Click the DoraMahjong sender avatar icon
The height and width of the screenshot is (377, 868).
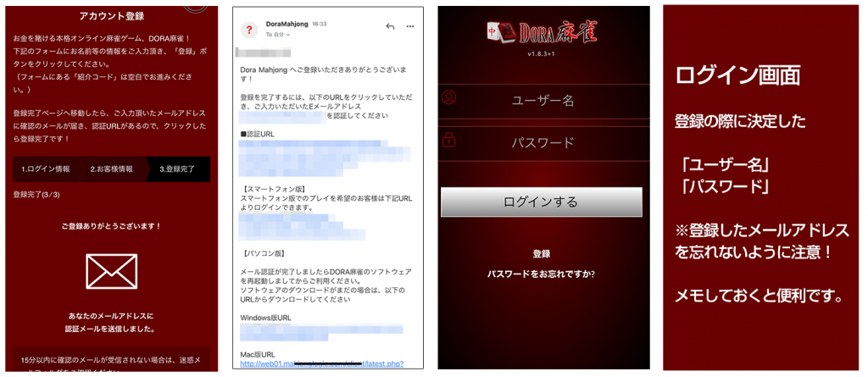tap(251, 30)
